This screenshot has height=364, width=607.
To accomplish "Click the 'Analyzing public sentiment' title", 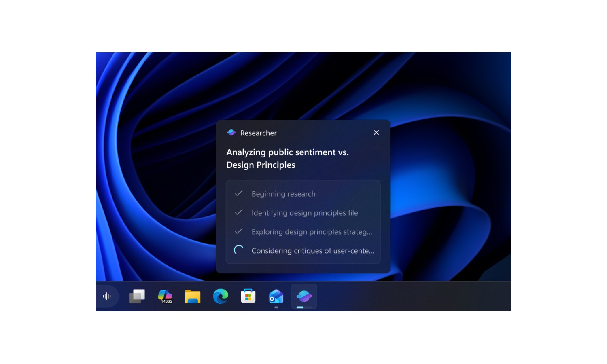I will (x=287, y=158).
